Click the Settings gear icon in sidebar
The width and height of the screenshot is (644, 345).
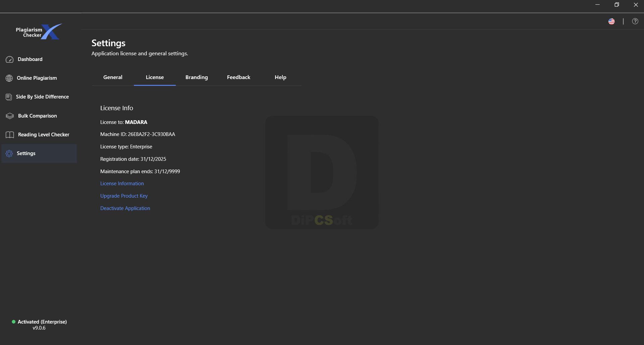tap(9, 153)
